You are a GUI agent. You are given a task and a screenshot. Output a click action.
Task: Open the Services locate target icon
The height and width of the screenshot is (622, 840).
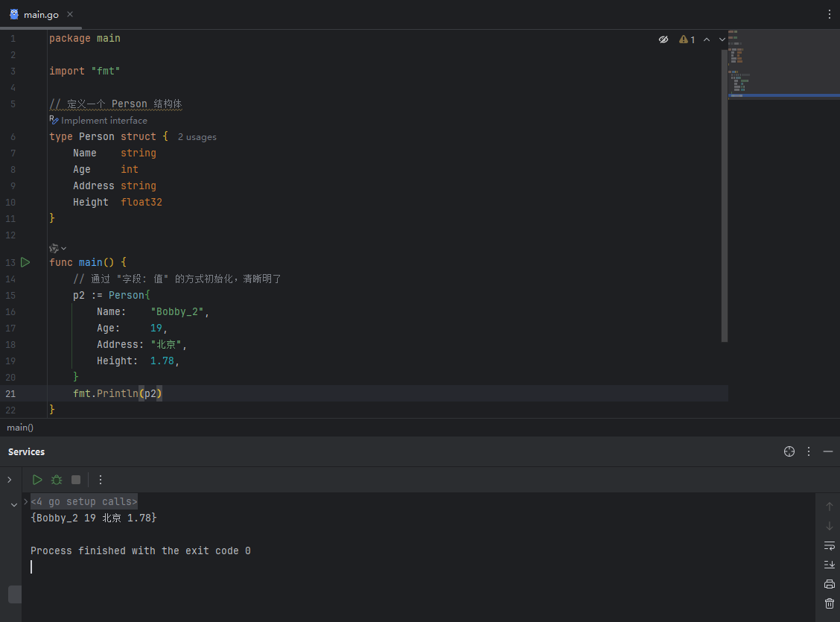pos(789,451)
